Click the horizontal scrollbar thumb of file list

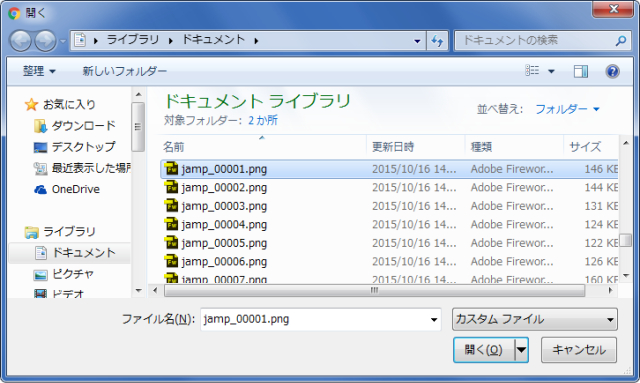(374, 291)
